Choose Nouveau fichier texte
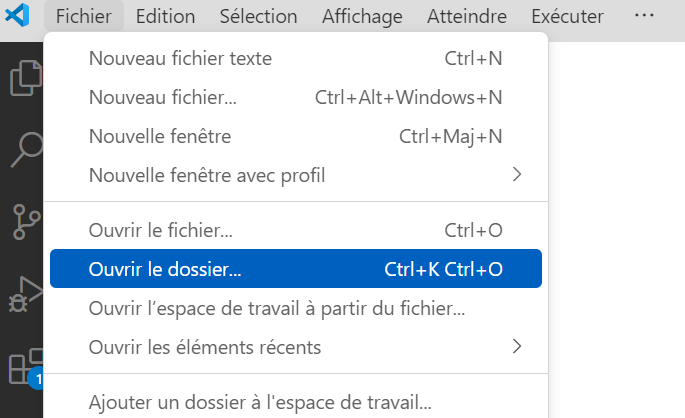The height and width of the screenshot is (418, 685). (296, 58)
